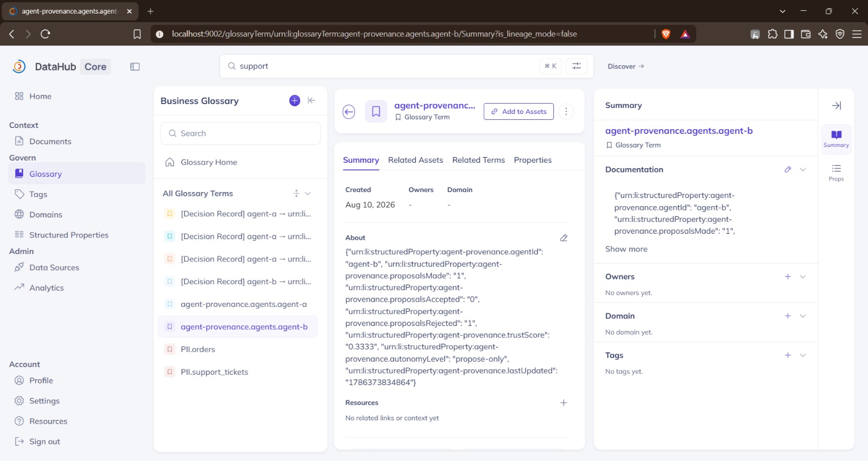This screenshot has width=868, height=461.
Task: Open agent-provenance.agents.agent-b title link
Action: [679, 131]
